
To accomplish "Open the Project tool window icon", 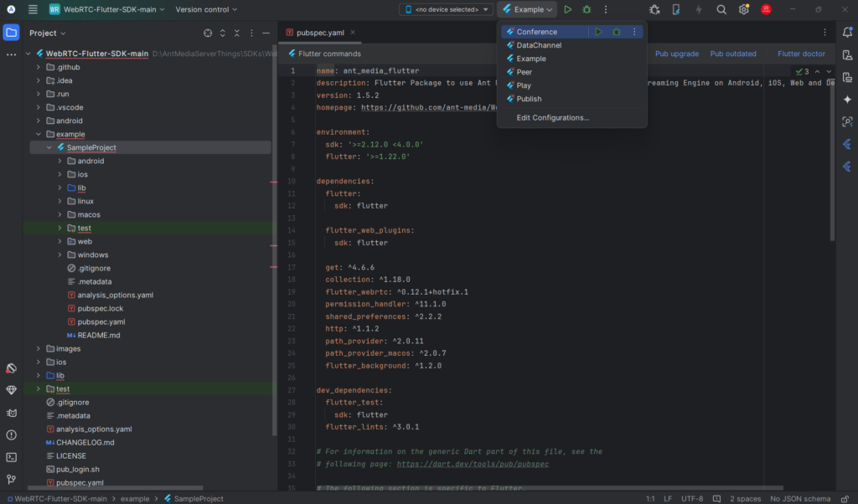I will point(11,33).
